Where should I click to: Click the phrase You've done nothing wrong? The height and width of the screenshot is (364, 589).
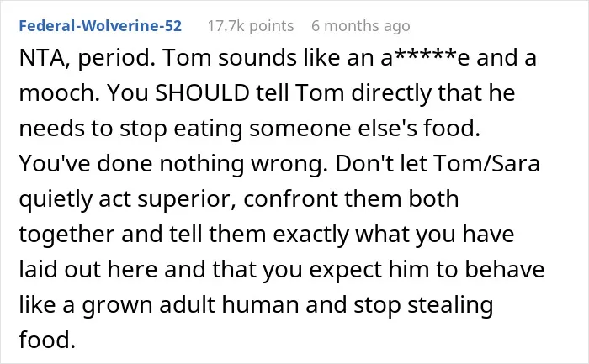[173, 164]
